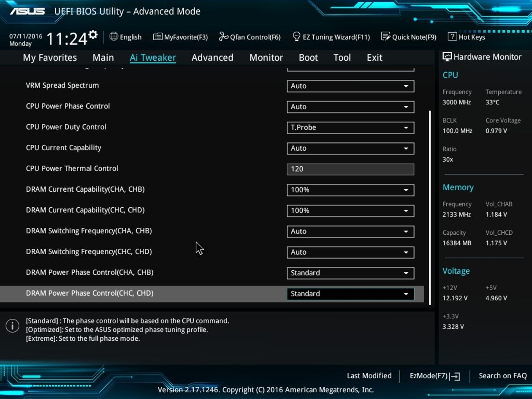The height and width of the screenshot is (399, 532).
Task: Click the 07/11/2016 Monday date
Action: [26, 40]
